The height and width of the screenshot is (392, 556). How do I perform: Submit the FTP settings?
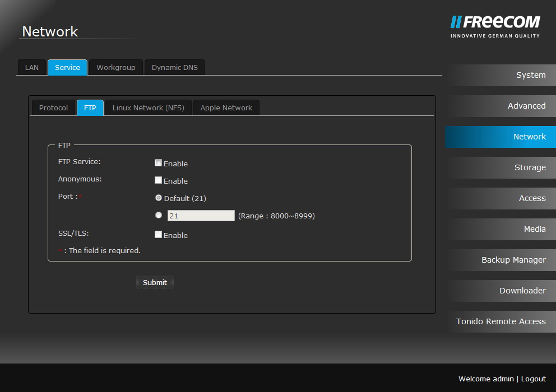coord(155,282)
